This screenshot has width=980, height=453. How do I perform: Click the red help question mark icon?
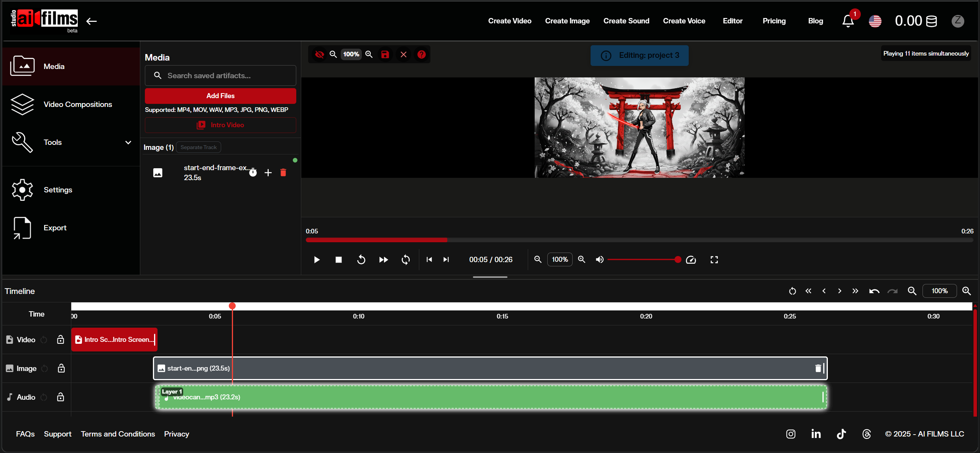click(421, 54)
